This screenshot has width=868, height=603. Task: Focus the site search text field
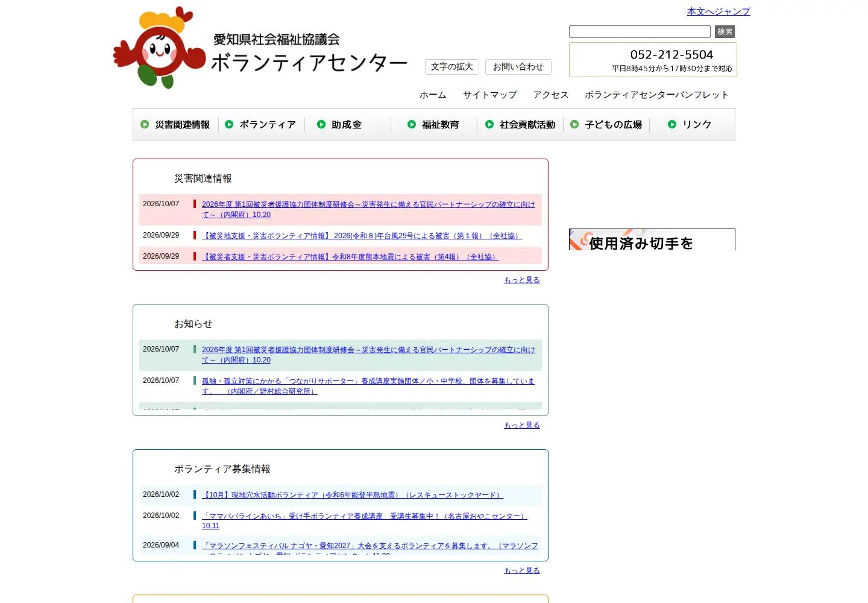tap(640, 32)
